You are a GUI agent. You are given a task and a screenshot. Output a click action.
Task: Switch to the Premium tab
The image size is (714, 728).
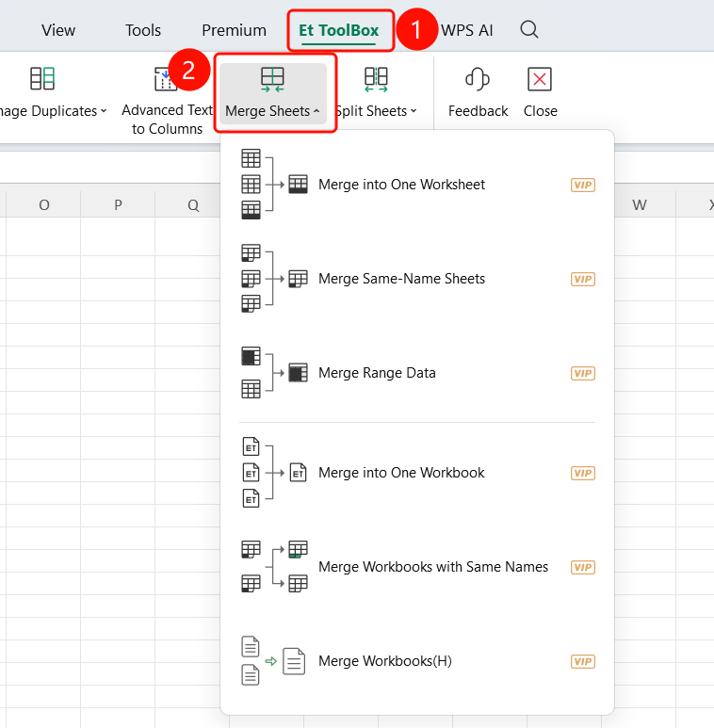(234, 30)
